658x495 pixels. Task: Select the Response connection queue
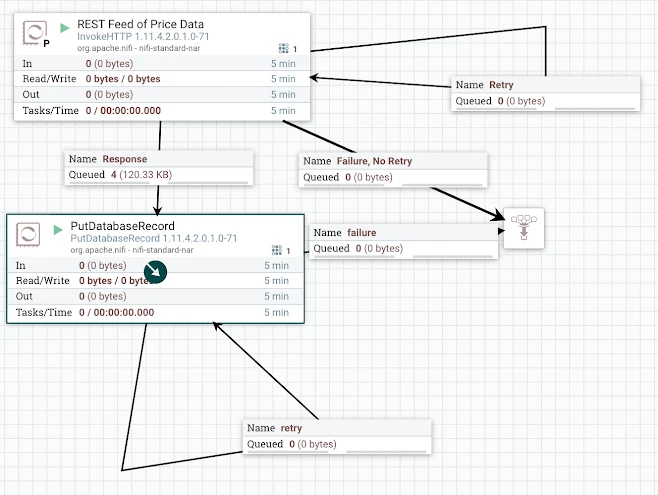(x=159, y=167)
